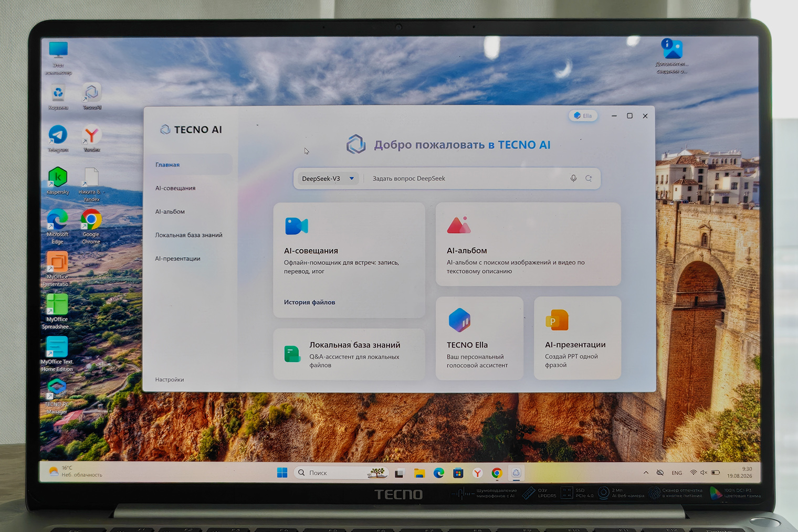Click the refresh icon beside the microphone

(589, 178)
